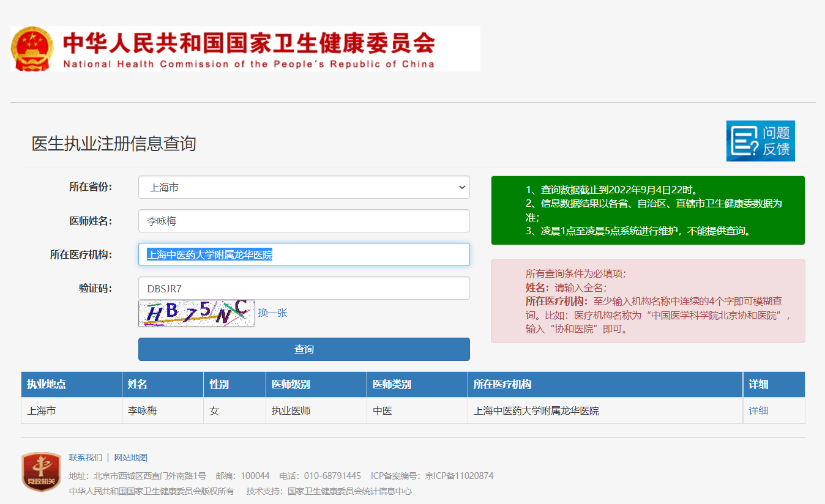Focus the 医师姓名 input field

[304, 221]
